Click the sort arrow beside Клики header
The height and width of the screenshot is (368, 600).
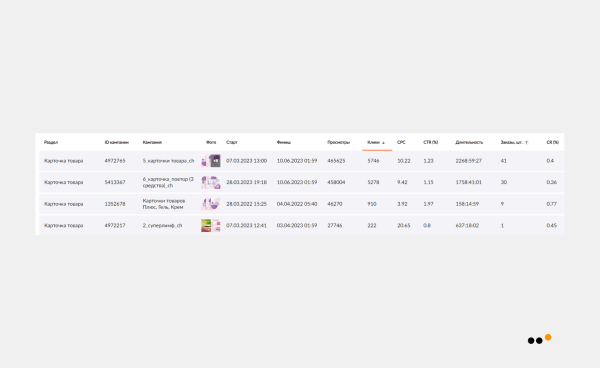point(383,143)
